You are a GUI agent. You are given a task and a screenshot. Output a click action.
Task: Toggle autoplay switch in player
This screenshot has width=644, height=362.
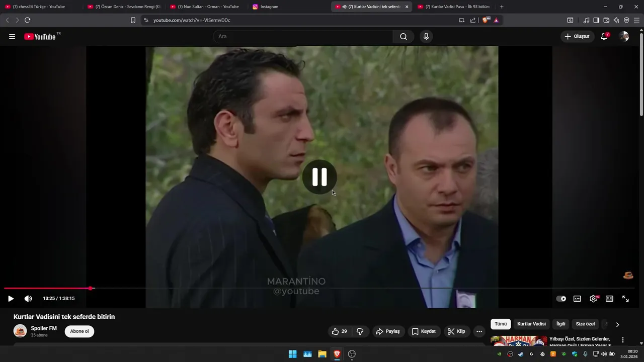click(561, 299)
